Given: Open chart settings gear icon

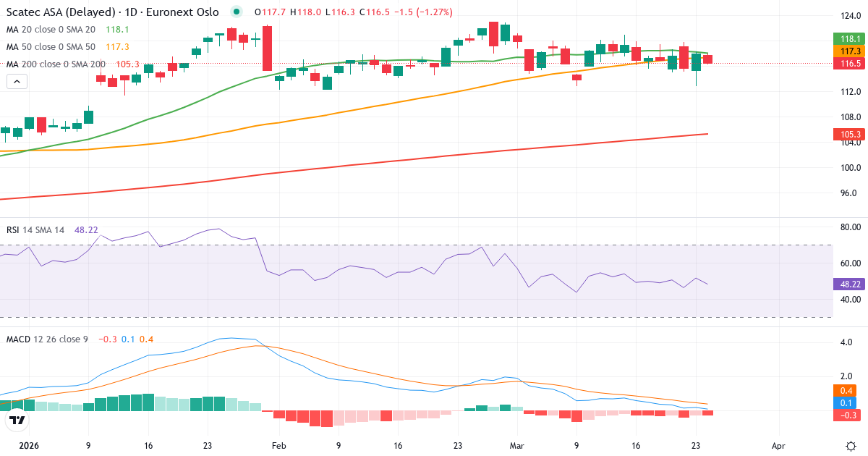Looking at the screenshot, I should [851, 445].
